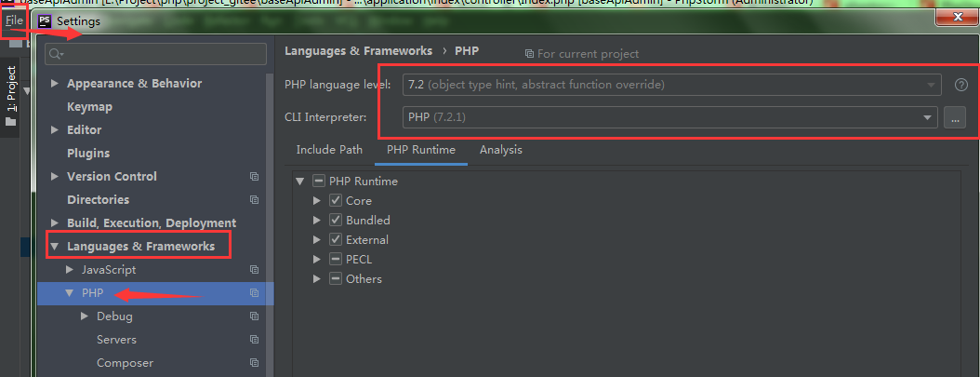The height and width of the screenshot is (377, 980).
Task: Toggle the Others checkbox
Action: (336, 279)
